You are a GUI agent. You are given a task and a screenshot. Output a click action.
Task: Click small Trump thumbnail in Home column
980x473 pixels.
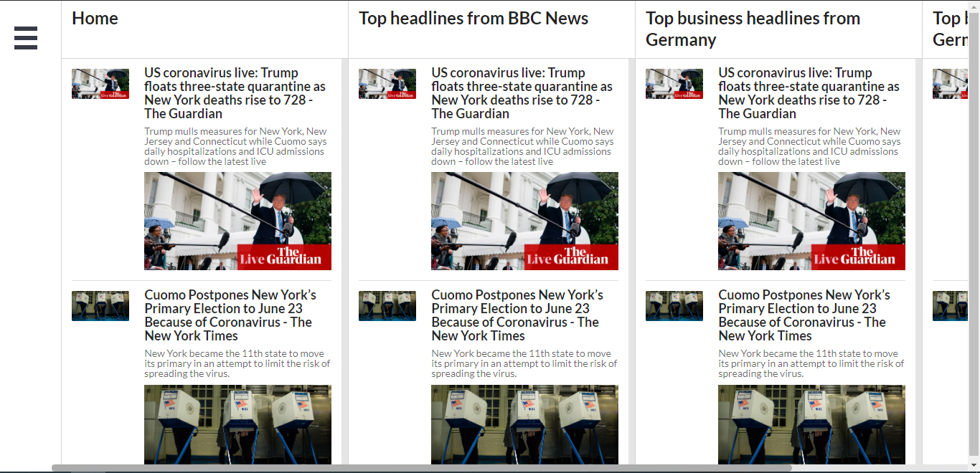(100, 84)
